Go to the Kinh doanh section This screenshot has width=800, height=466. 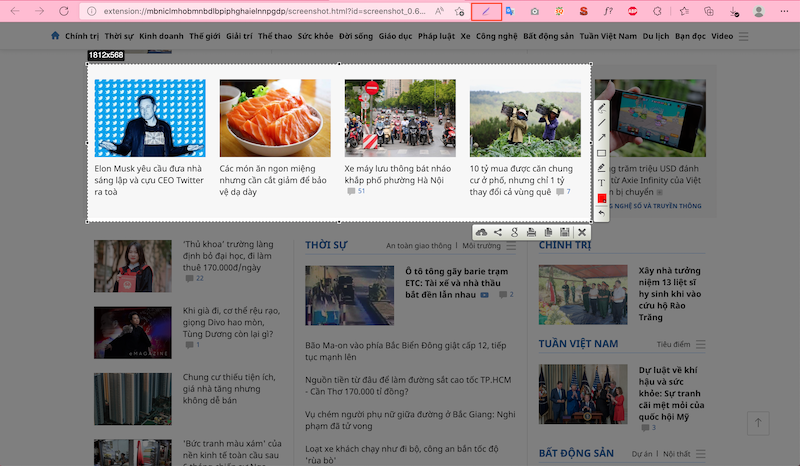161,36
